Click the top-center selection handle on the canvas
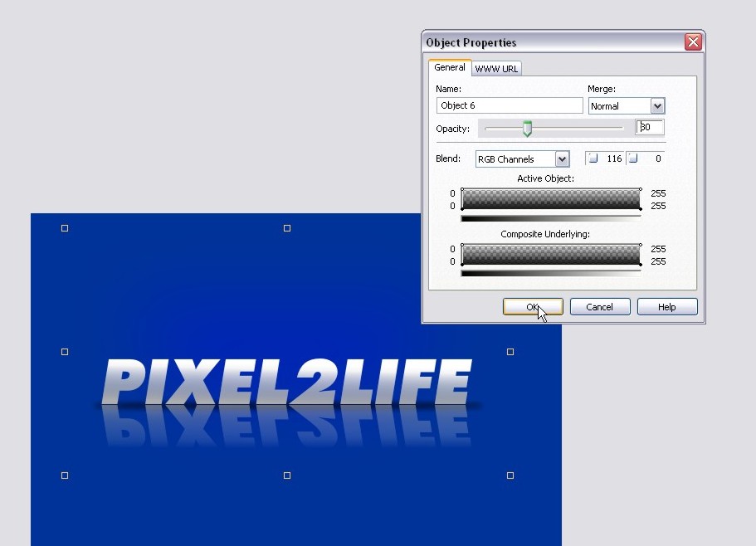The image size is (756, 546). pyautogui.click(x=287, y=228)
